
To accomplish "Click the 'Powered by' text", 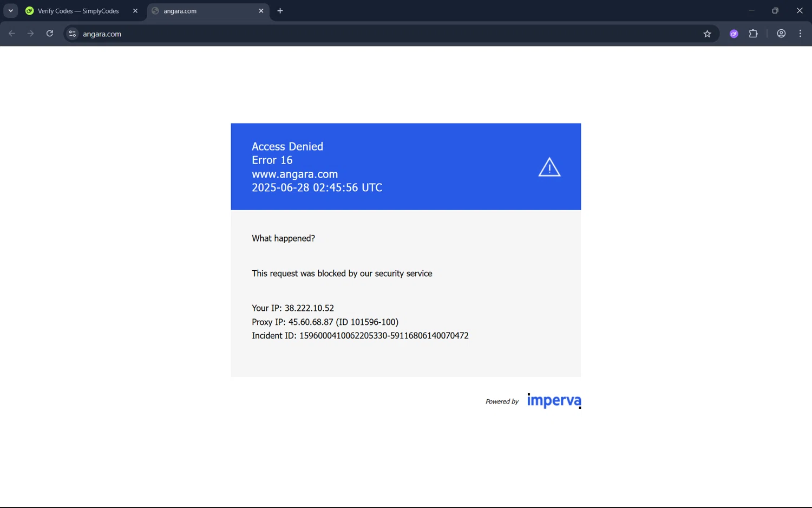I will click(x=502, y=401).
